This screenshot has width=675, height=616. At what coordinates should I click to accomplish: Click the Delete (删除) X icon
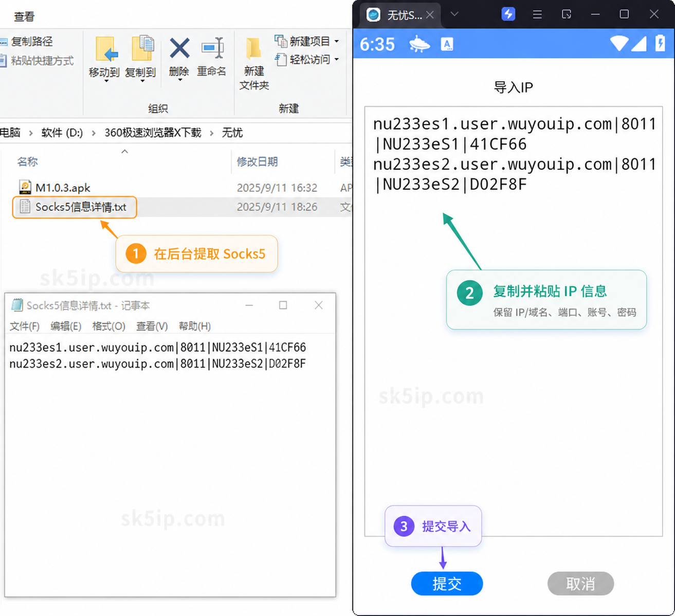[x=179, y=49]
